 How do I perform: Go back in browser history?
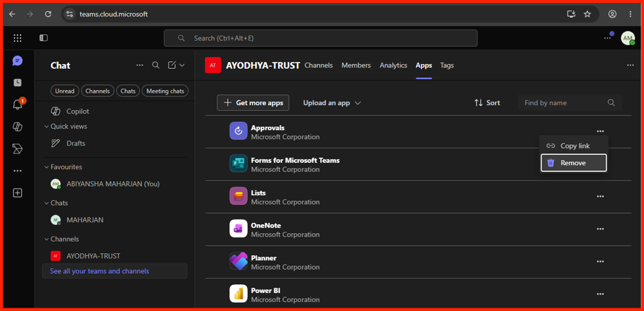point(12,14)
